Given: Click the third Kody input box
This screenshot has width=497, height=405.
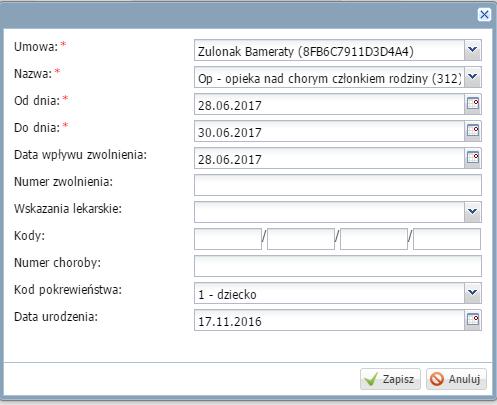Looking at the screenshot, I should click(x=374, y=239).
